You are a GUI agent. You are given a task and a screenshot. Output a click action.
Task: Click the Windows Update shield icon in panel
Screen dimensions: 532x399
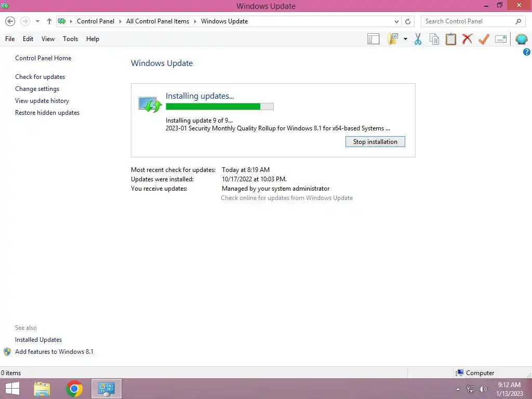pyautogui.click(x=150, y=104)
